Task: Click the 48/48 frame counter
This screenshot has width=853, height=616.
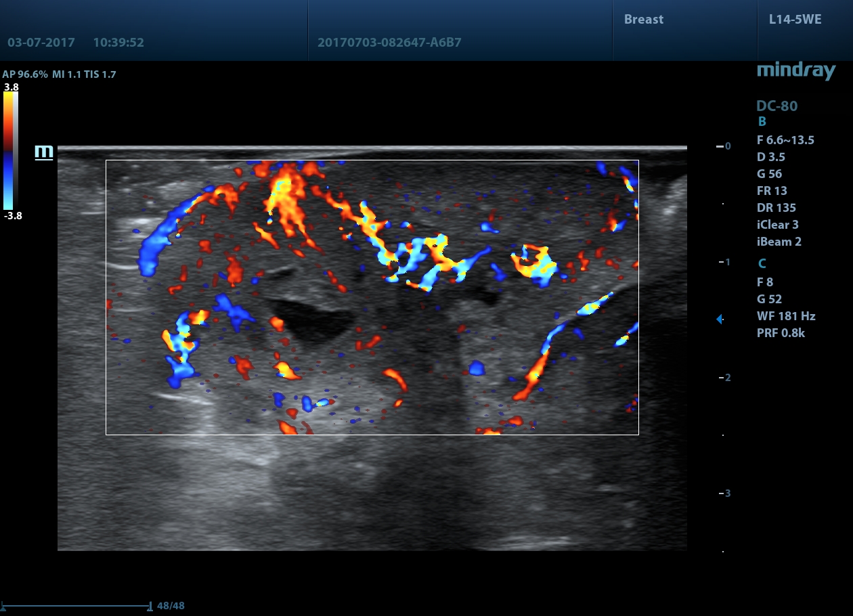Action: (x=170, y=606)
